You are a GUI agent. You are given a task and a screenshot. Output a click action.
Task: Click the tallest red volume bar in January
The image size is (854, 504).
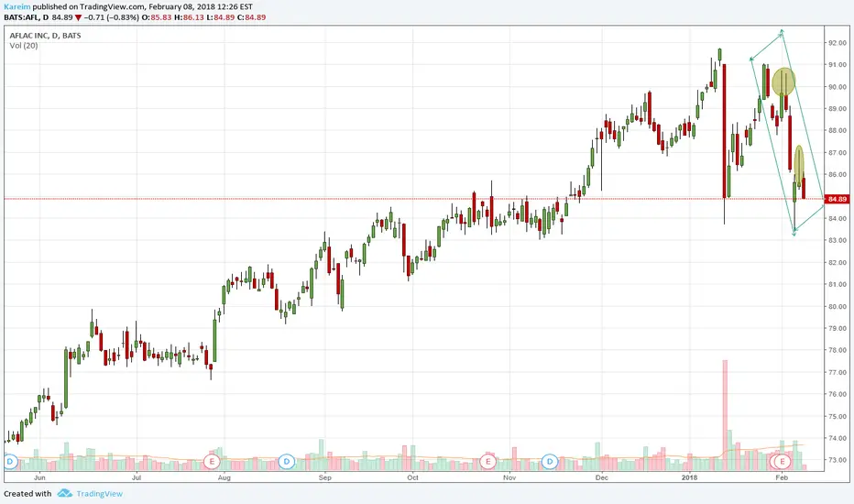click(x=725, y=415)
